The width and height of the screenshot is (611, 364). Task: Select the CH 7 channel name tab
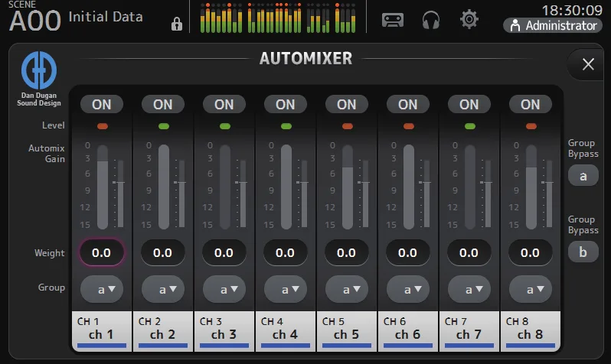pyautogui.click(x=469, y=331)
